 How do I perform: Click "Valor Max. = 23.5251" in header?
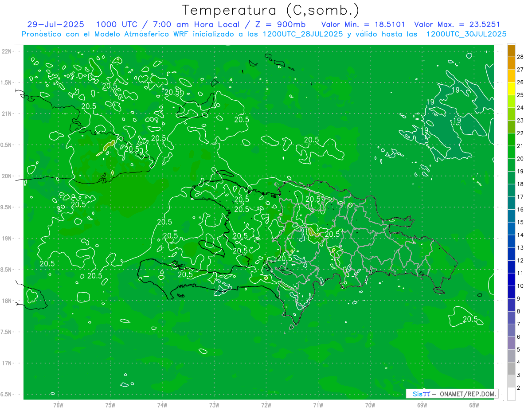pyautogui.click(x=457, y=24)
